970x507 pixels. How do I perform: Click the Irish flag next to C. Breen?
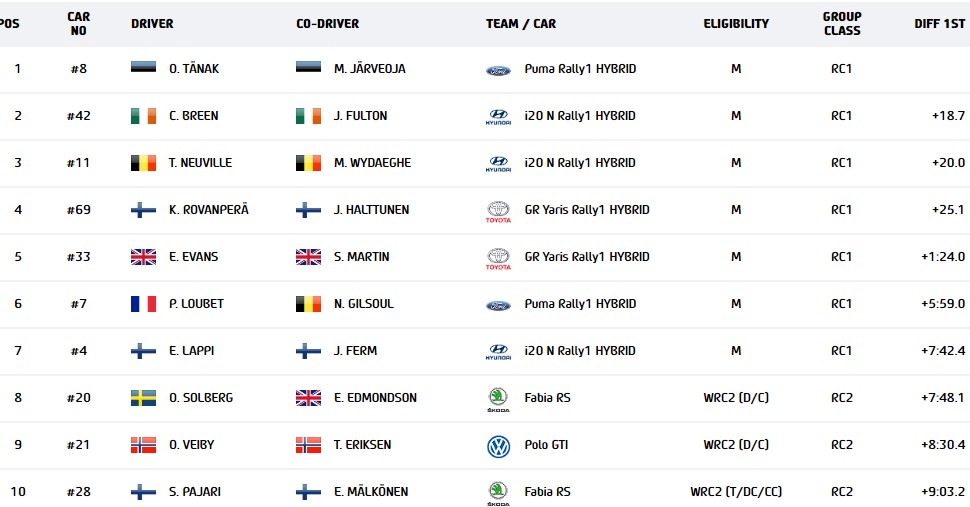pyautogui.click(x=143, y=116)
